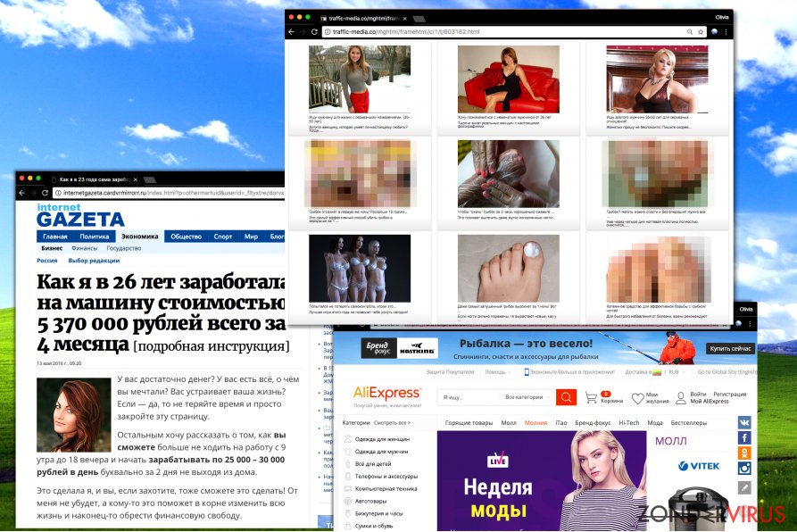Click the Odnoklassniki social icon on AliExpress
Viewport: 797px width, 532px height.
tap(744, 453)
